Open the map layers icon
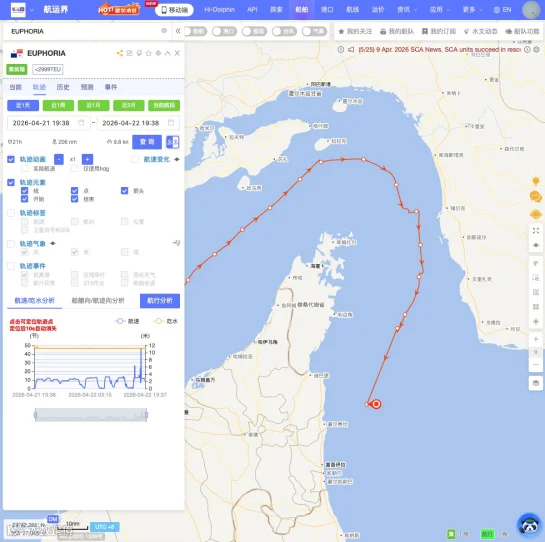The width and height of the screenshot is (545, 542). (x=536, y=383)
